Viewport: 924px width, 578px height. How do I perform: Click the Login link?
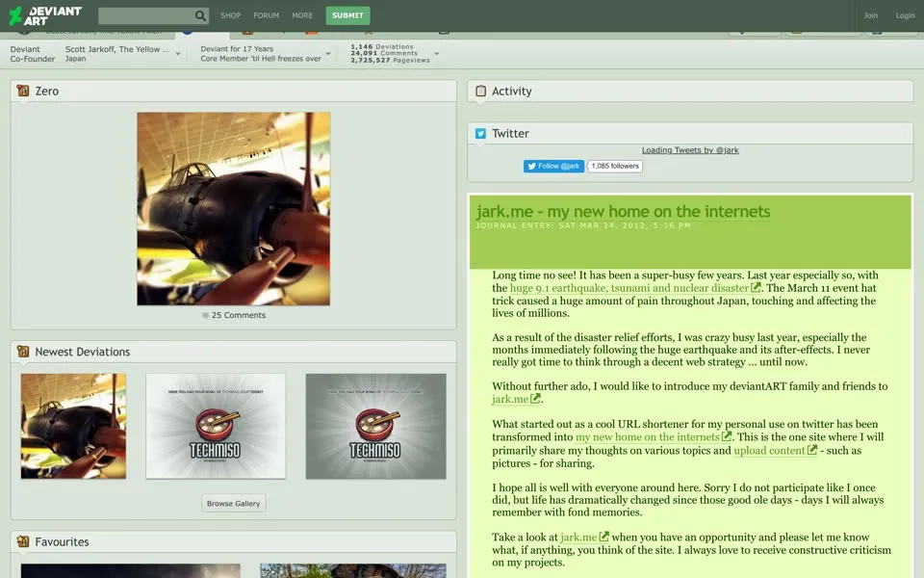pos(905,15)
